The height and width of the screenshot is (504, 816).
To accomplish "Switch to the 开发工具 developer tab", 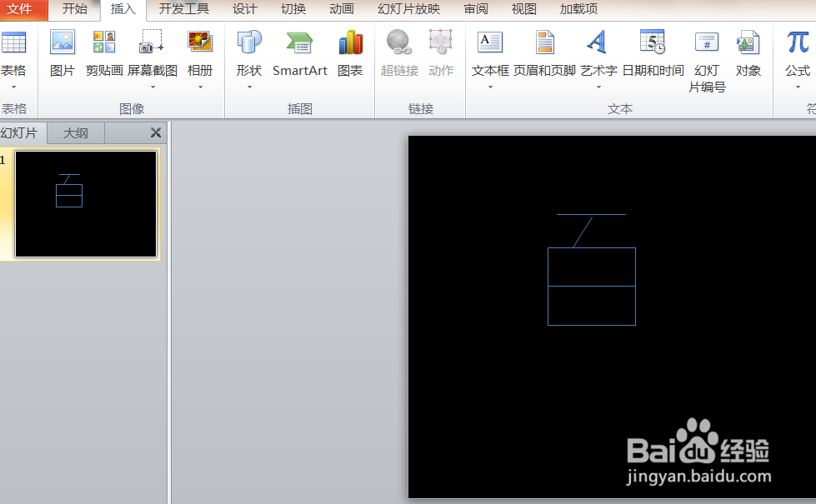I will tap(183, 9).
